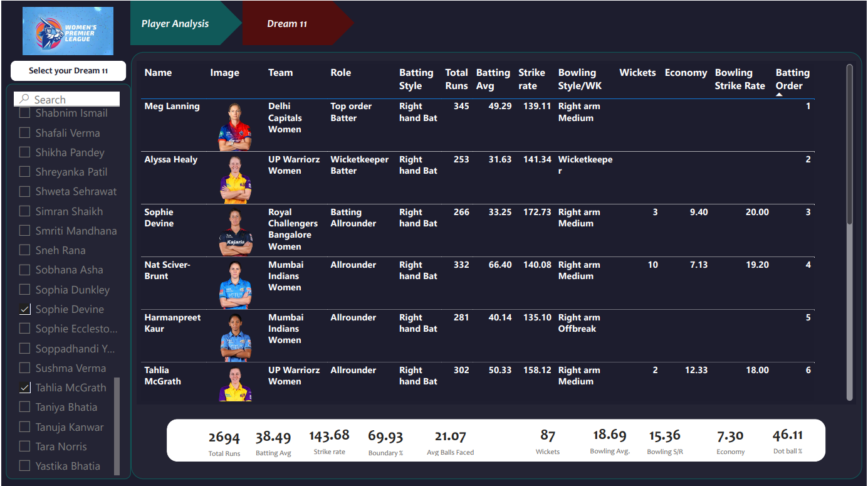This screenshot has width=868, height=486.
Task: Sort by the Role column header
Action: tap(341, 73)
